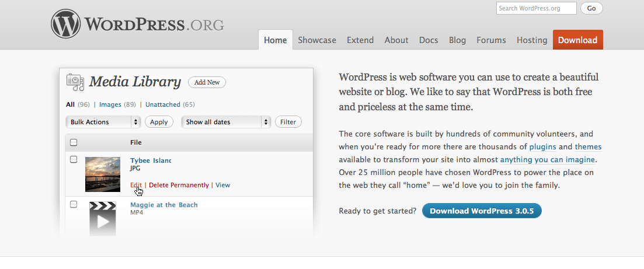Focus the Search WordPress.org field
Image resolution: width=644 pixels, height=269 pixels.
click(x=537, y=8)
